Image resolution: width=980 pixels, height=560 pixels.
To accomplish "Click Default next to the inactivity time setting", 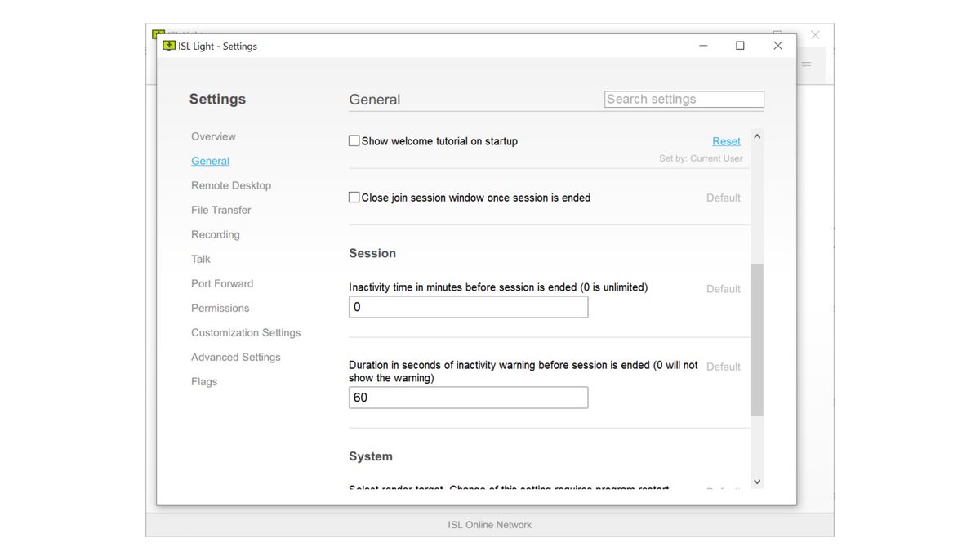I will (x=723, y=288).
